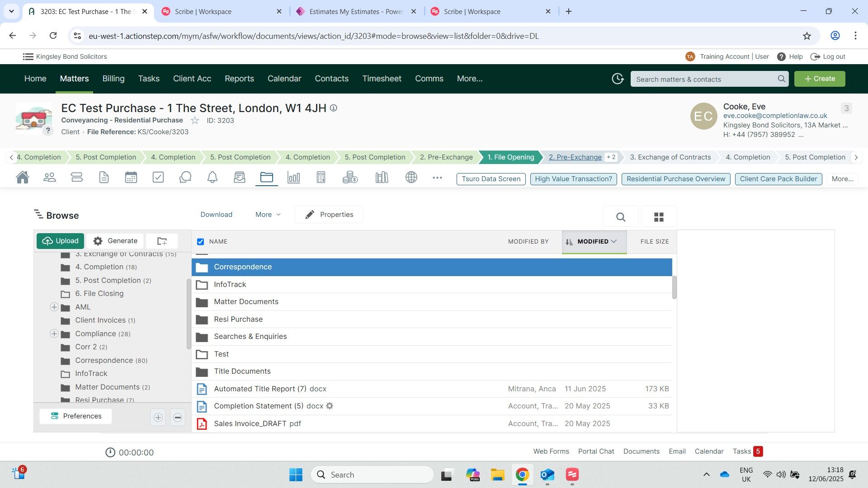868x488 pixels.
Task: Open the Billing menu
Action: point(113,79)
